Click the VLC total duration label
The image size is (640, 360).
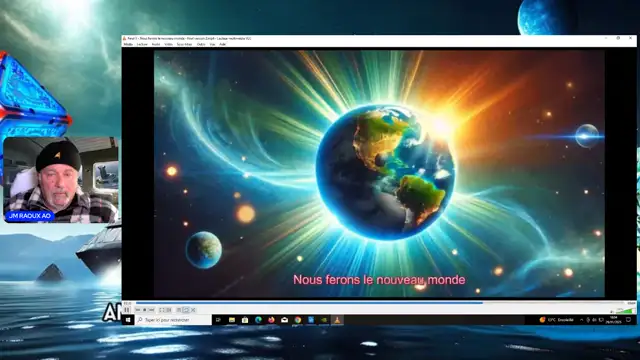tap(631, 303)
